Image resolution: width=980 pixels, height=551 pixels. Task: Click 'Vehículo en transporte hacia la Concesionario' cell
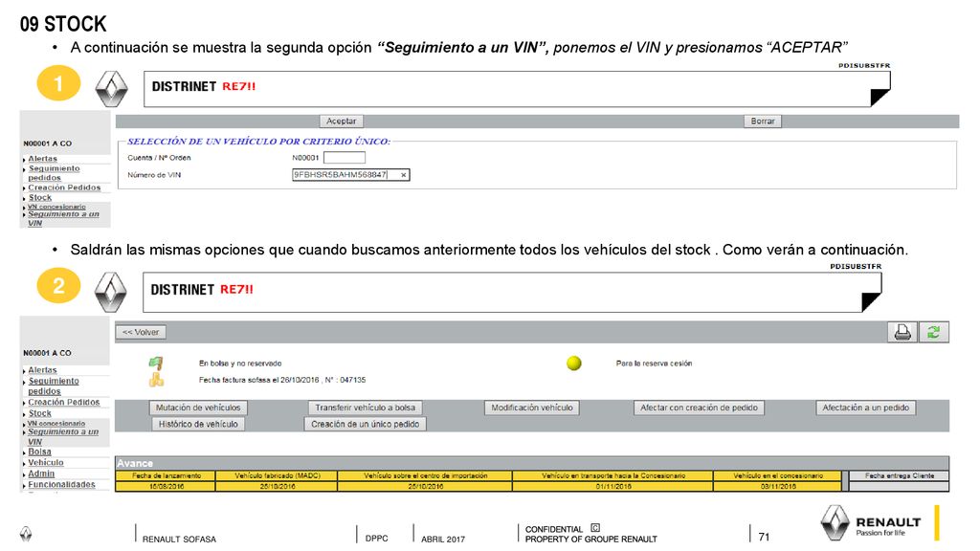[613, 475]
